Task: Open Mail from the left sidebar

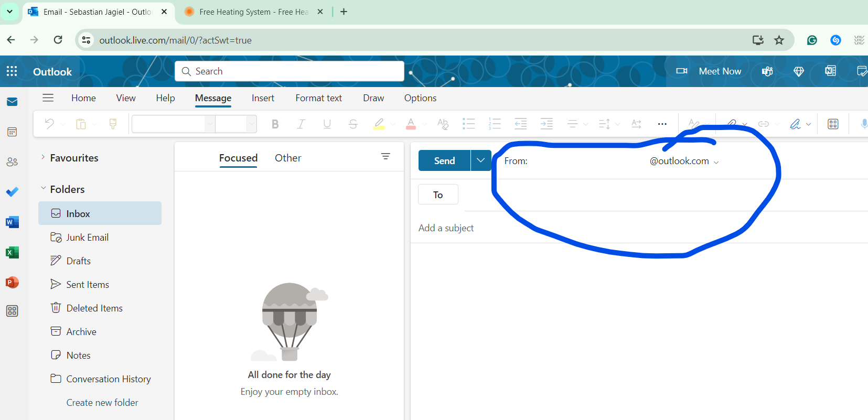Action: tap(12, 102)
